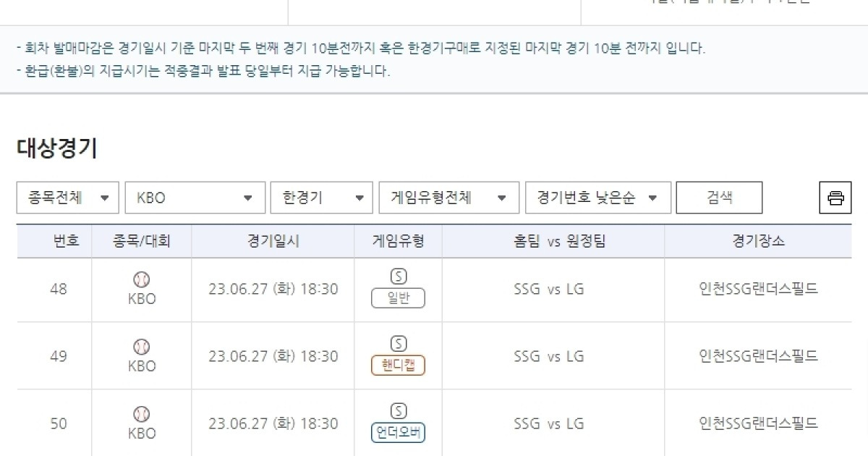Select the 언더오버 game type badge
Viewport: 868px width, 456px height.
click(398, 433)
